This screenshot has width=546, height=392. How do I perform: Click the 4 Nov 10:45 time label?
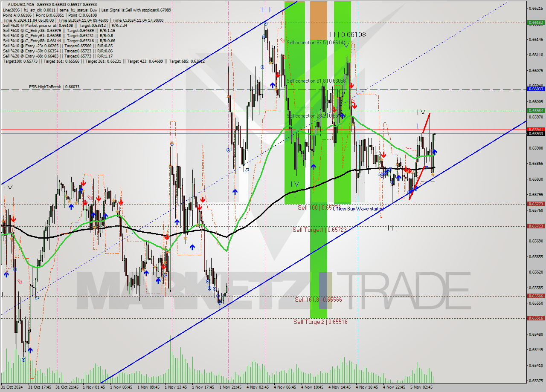(313, 387)
